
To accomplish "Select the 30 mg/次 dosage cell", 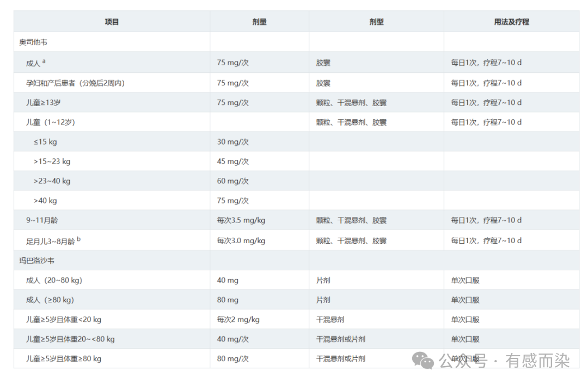I will pyautogui.click(x=232, y=141).
